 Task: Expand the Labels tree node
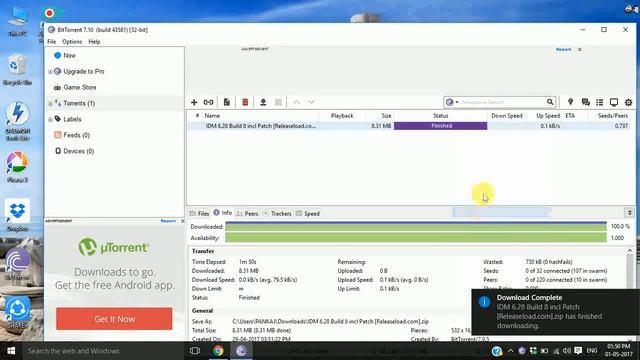point(50,120)
